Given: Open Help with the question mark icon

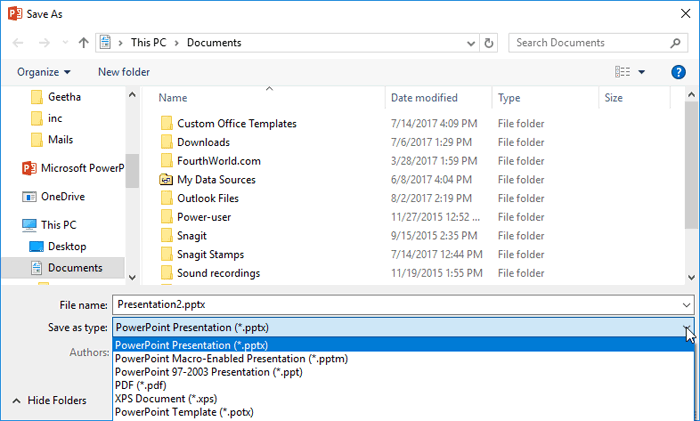Looking at the screenshot, I should [x=678, y=72].
